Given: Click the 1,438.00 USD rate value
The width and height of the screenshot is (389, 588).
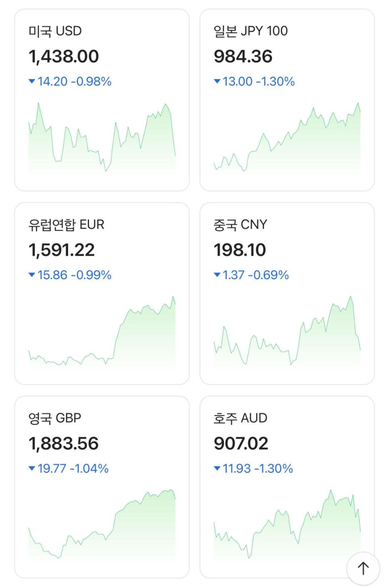Looking at the screenshot, I should [64, 56].
